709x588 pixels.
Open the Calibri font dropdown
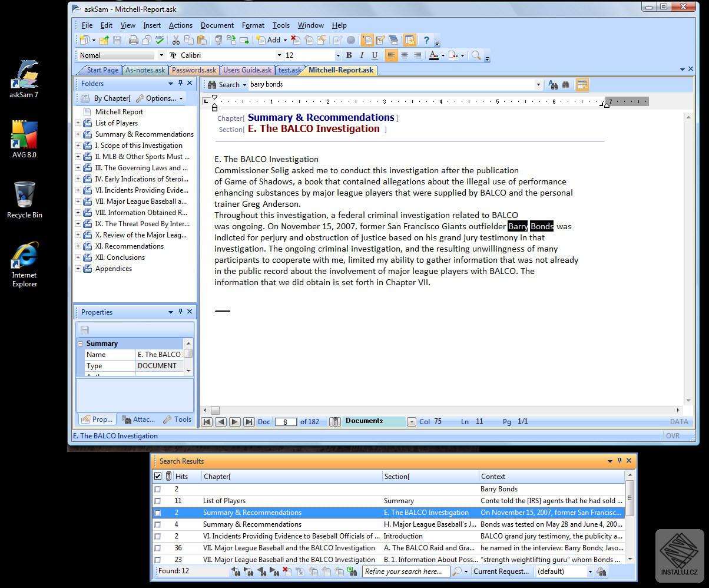point(279,55)
